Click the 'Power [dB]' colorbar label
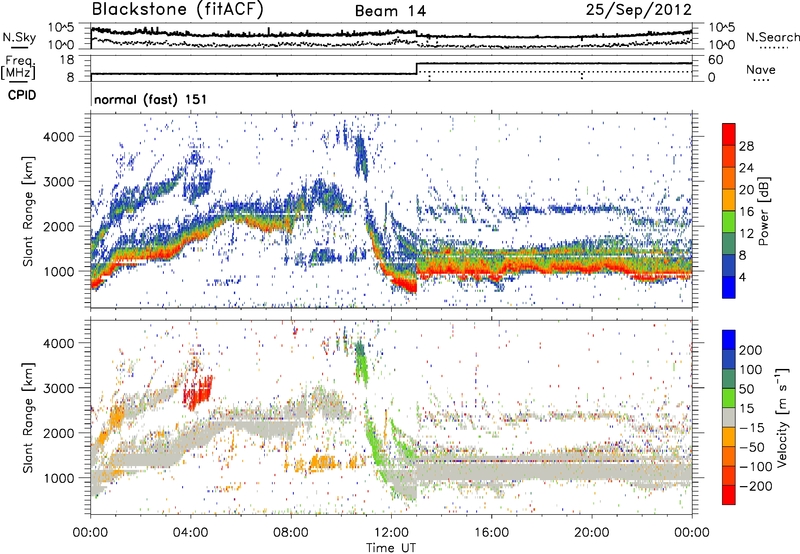800x554 pixels. point(764,211)
